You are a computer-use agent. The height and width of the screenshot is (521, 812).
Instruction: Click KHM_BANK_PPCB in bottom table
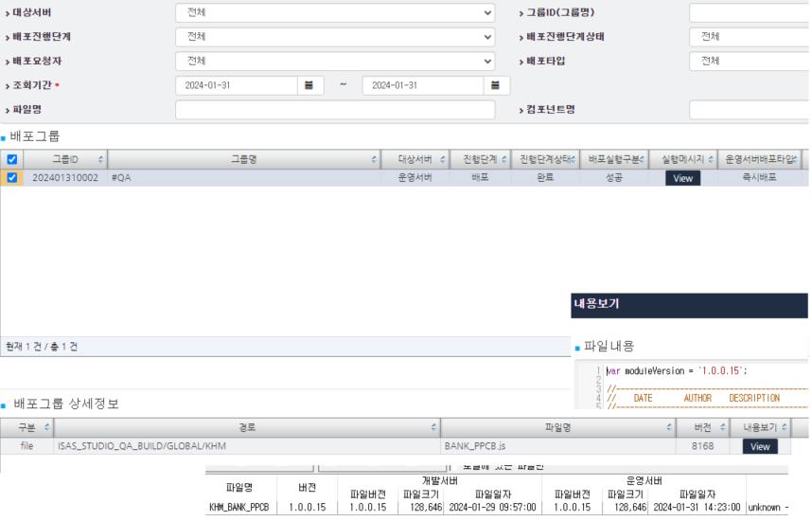click(239, 508)
